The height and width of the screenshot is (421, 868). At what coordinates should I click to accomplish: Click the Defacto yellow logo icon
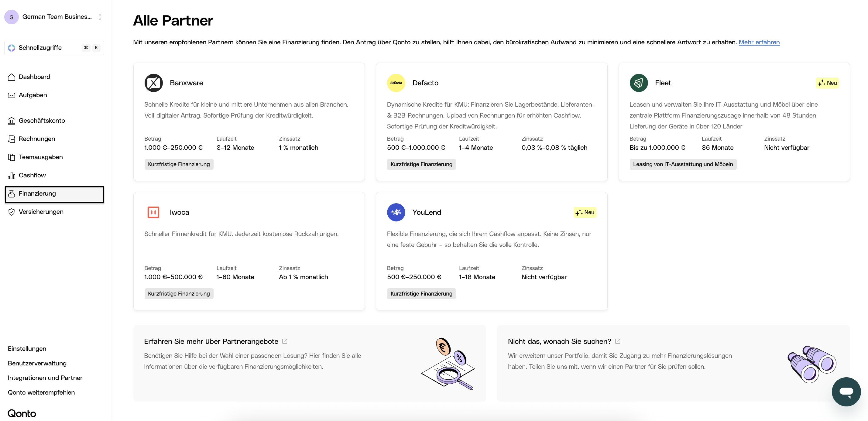[x=396, y=83]
